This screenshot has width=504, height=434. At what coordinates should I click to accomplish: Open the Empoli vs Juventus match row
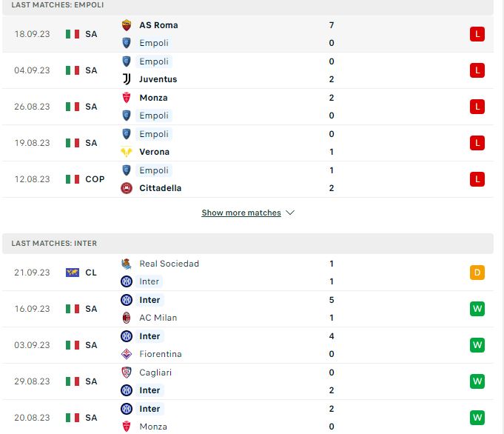[248, 70]
